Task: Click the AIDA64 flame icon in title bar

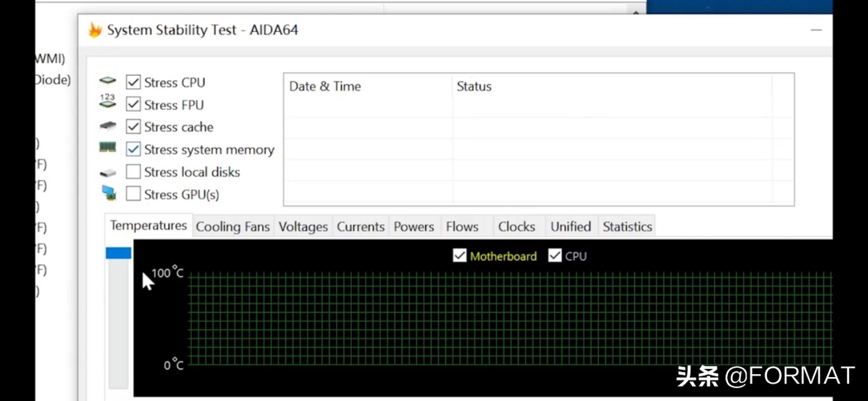Action: pyautogui.click(x=95, y=30)
